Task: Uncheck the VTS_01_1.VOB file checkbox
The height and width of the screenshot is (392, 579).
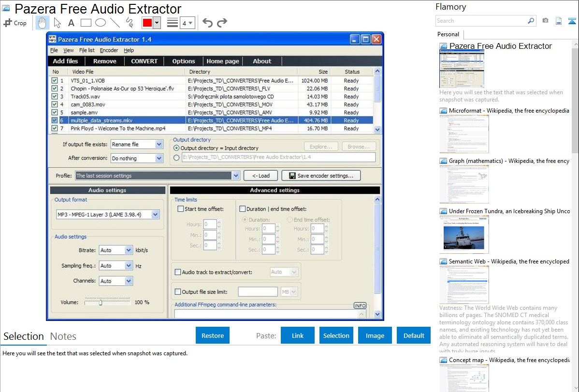Action: [55, 81]
